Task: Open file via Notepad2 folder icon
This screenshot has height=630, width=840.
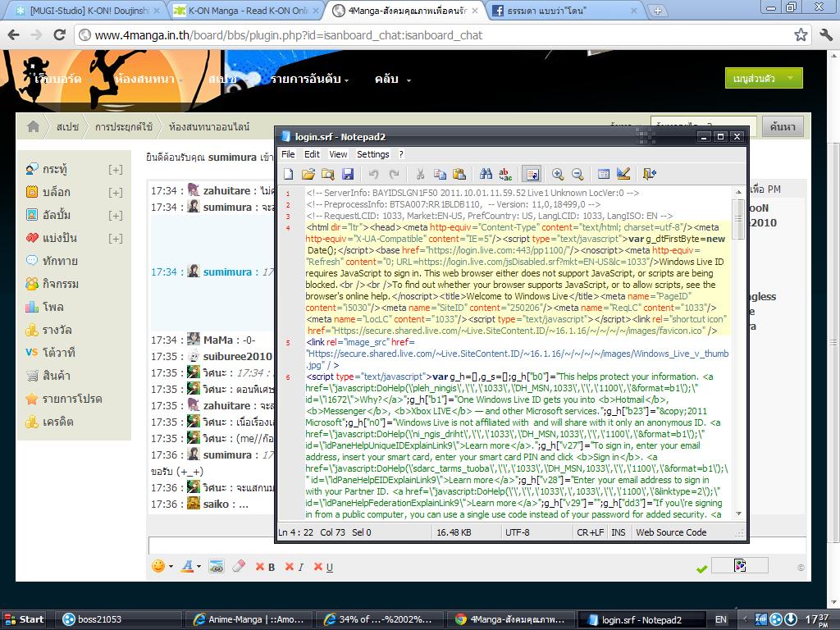Action: pyautogui.click(x=308, y=174)
